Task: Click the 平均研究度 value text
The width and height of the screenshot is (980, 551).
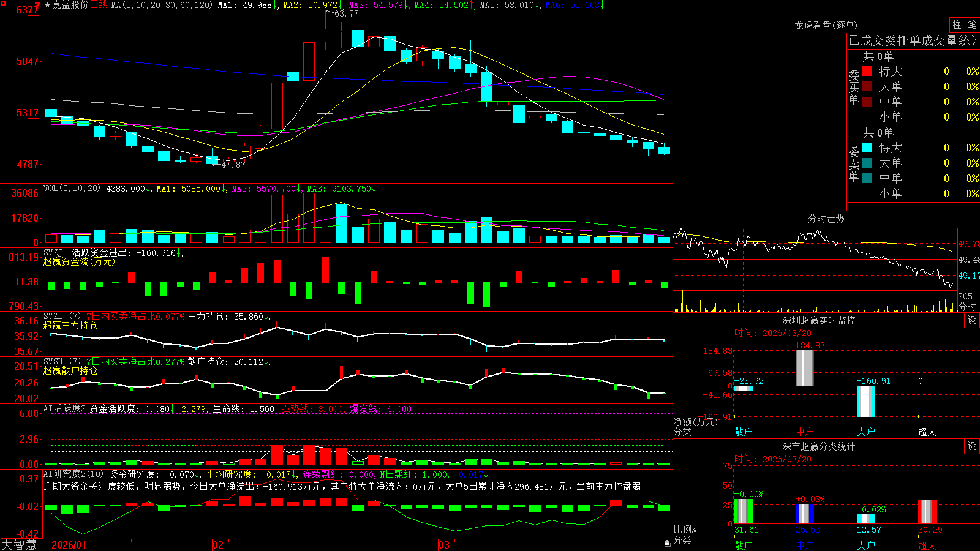Action: tap(249, 474)
